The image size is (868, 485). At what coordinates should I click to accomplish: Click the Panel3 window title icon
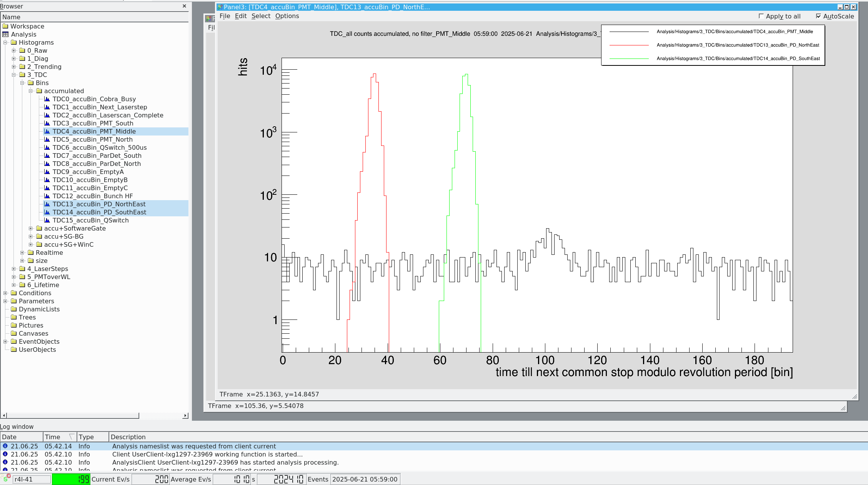tap(220, 7)
